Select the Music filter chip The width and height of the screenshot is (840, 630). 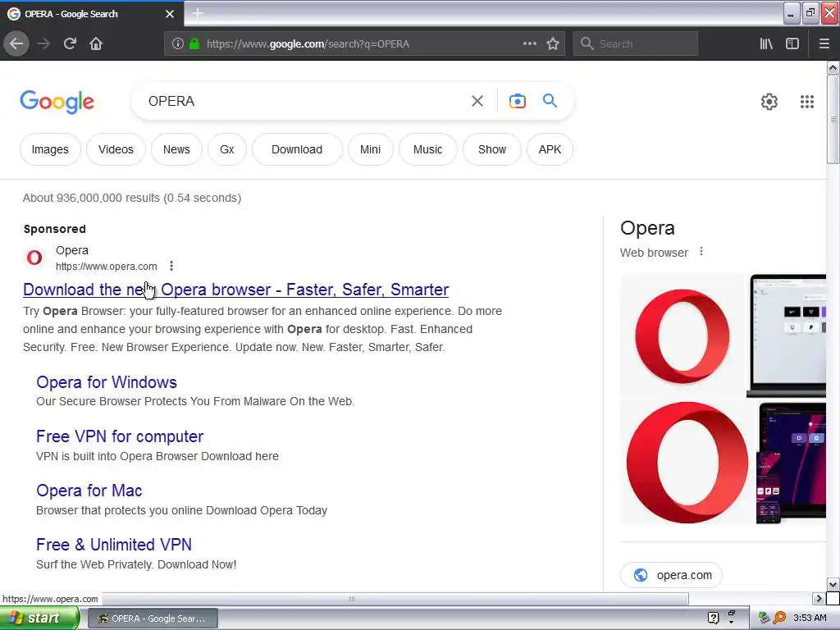(x=427, y=149)
